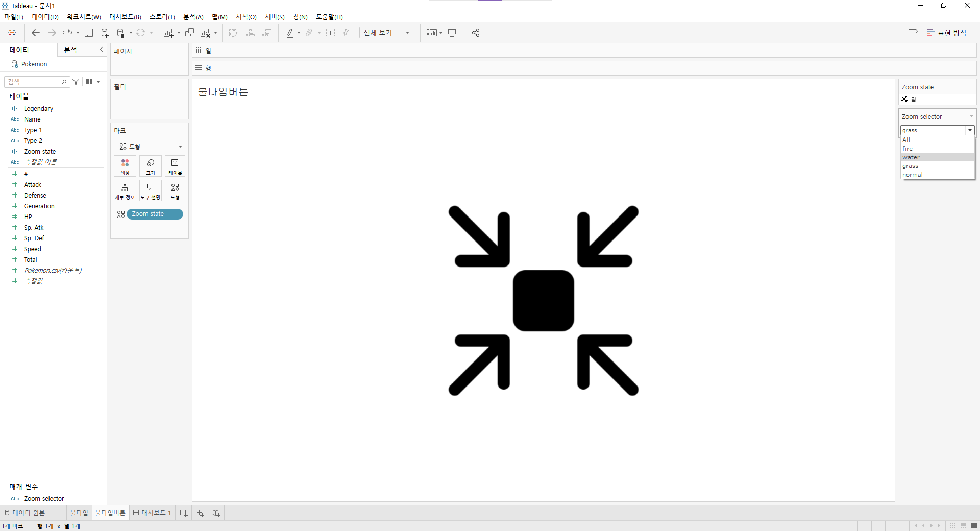Collapse the data side pane arrow
The image size is (980, 531).
point(101,50)
